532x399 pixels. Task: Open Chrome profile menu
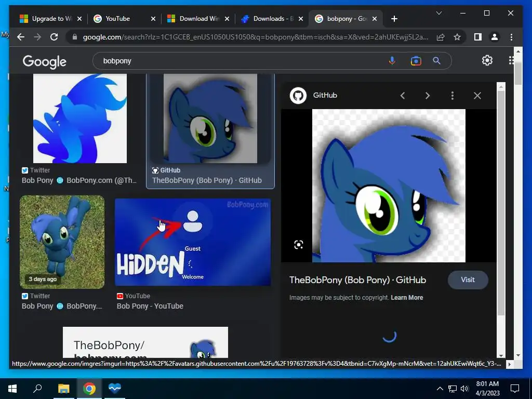coord(495,37)
